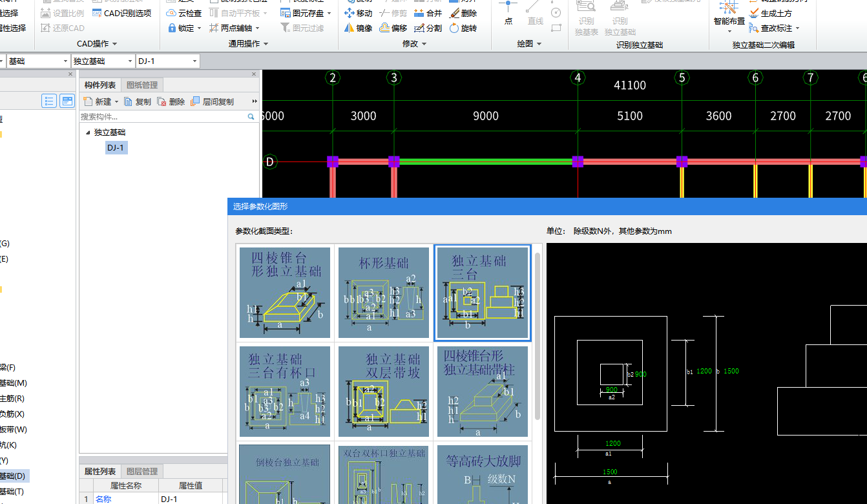Close the component list panel
The height and width of the screenshot is (504, 867).
(255, 74)
